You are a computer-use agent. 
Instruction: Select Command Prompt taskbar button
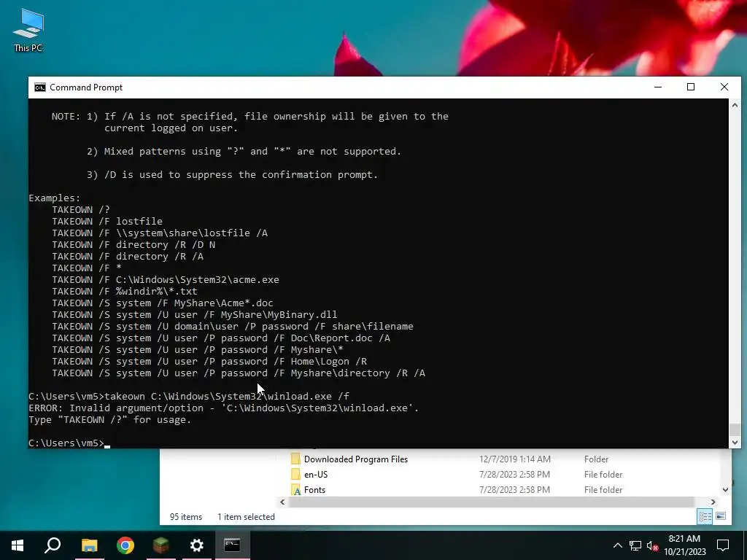pos(233,545)
